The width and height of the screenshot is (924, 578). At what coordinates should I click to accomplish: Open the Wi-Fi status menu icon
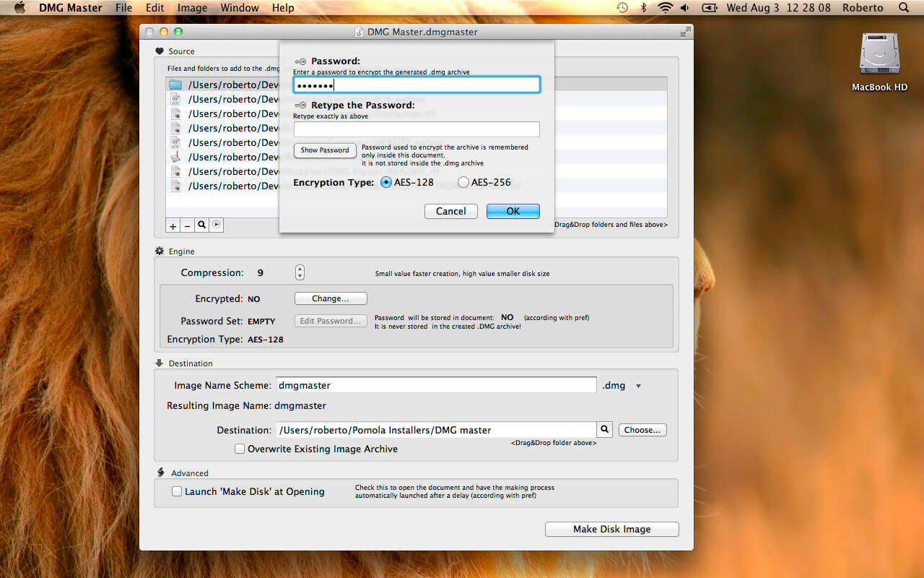click(664, 8)
